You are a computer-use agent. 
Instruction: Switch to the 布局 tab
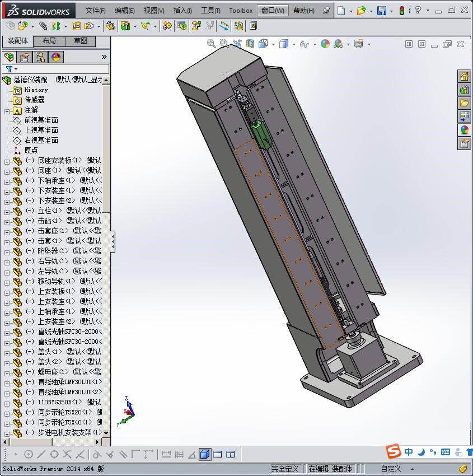point(49,41)
